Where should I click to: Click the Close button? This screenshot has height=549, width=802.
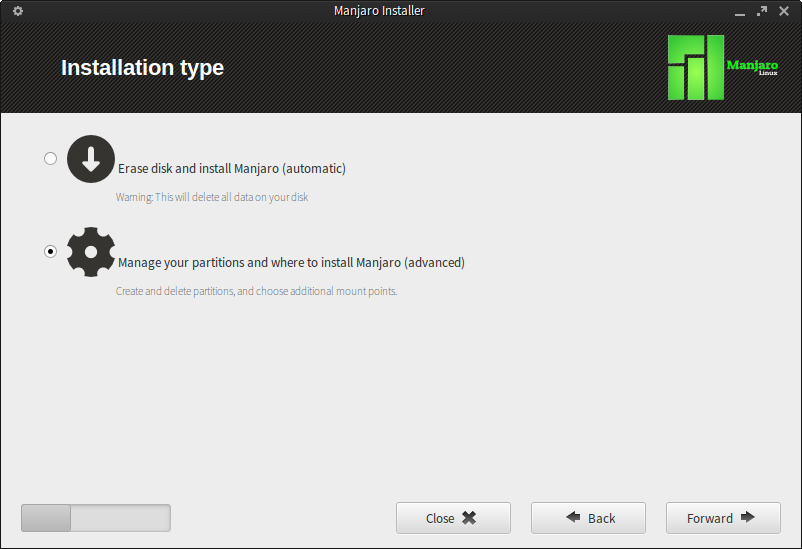click(453, 518)
